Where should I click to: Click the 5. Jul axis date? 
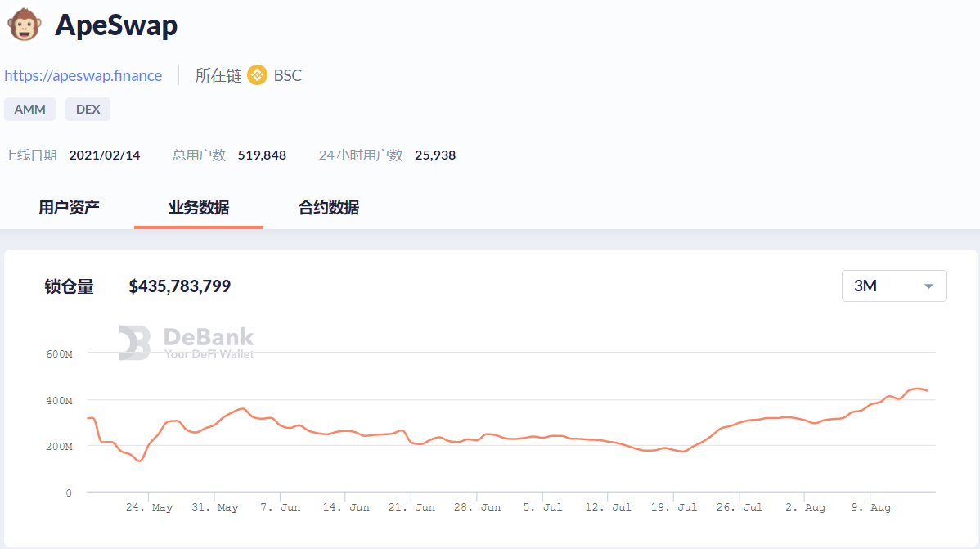click(x=542, y=507)
